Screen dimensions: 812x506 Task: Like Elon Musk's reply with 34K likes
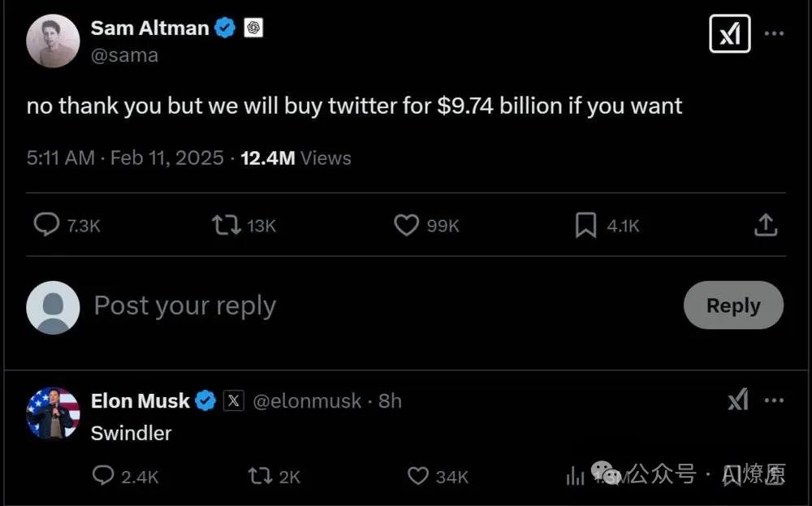(x=417, y=475)
